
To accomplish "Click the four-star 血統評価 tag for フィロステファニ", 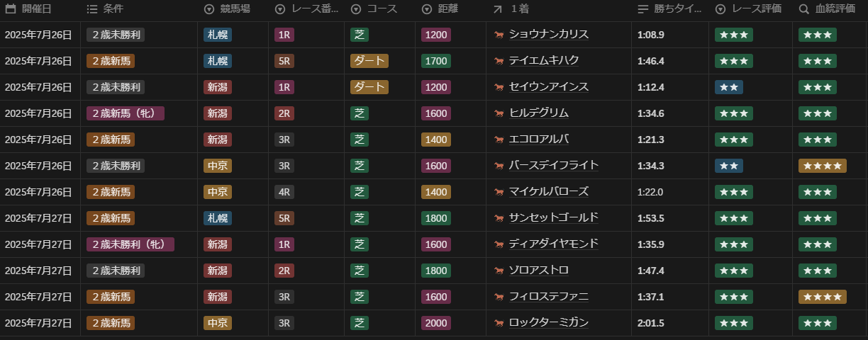I will click(x=822, y=297).
